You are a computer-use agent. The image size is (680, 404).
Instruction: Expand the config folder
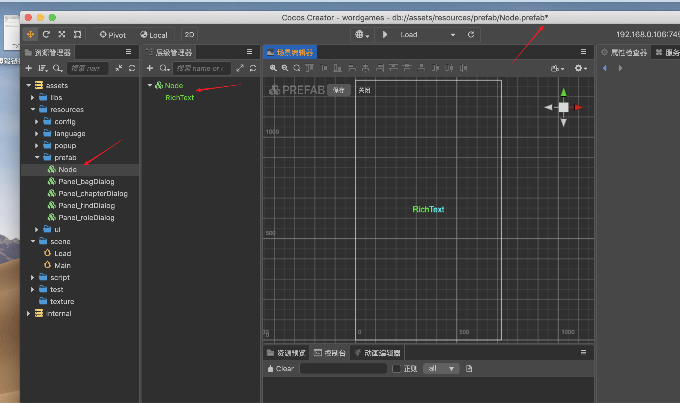[36, 120]
